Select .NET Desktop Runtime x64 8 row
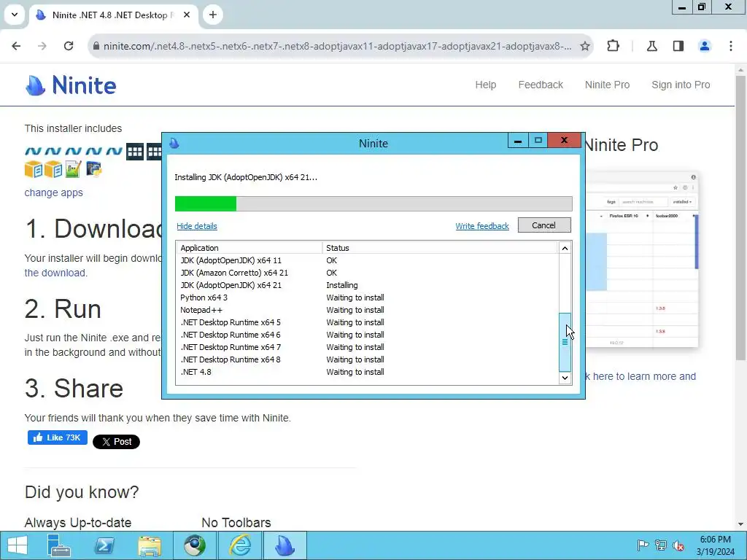 click(368, 359)
